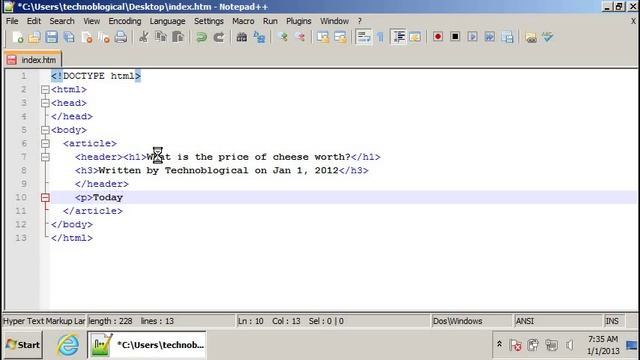Redo action with the Redo arrow icon

click(x=219, y=37)
